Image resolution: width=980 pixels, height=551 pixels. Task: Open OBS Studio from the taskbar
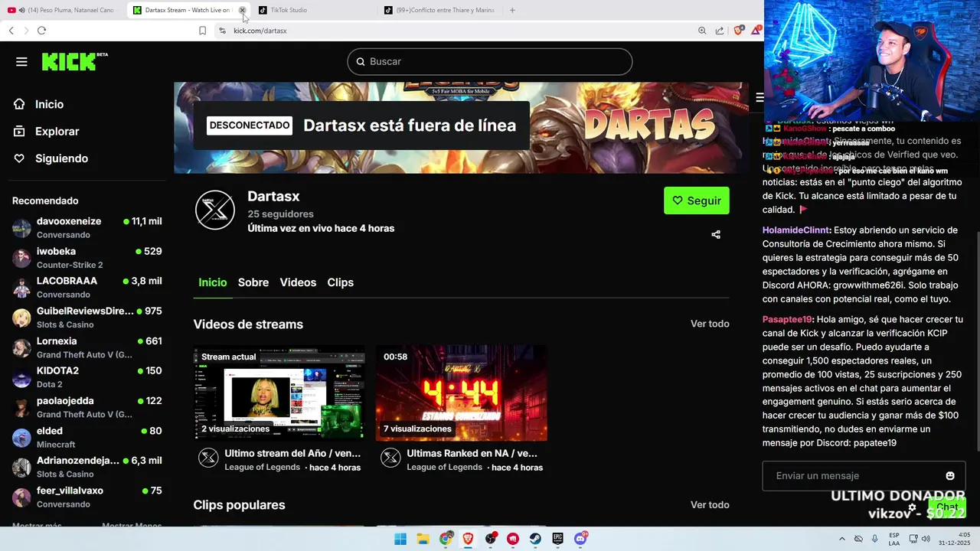(x=491, y=539)
